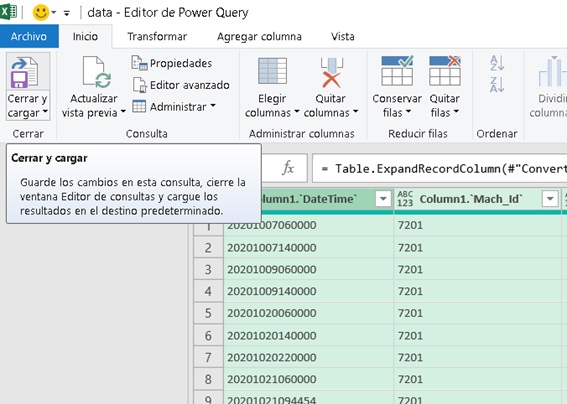
Task: Click the Dividir columna icon
Action: point(552,72)
